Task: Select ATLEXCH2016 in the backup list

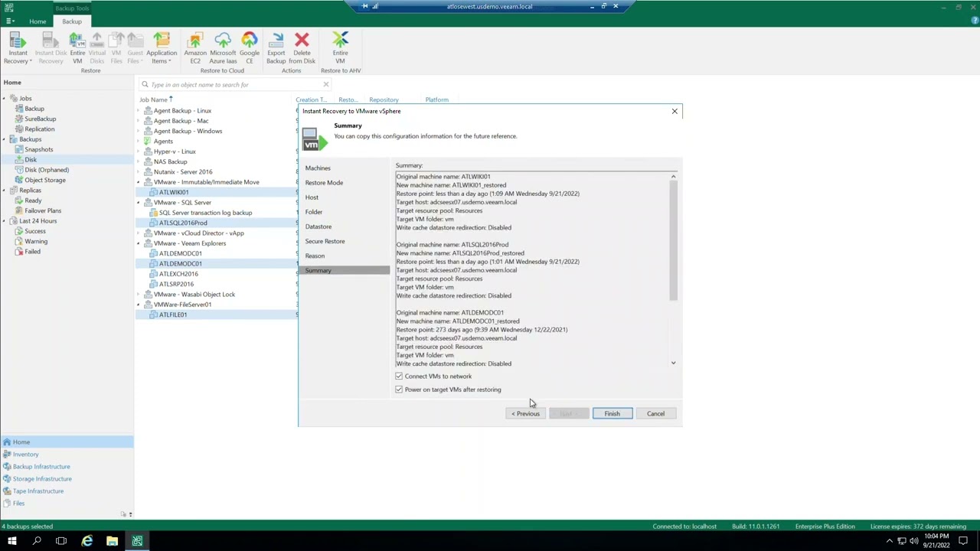Action: click(178, 274)
